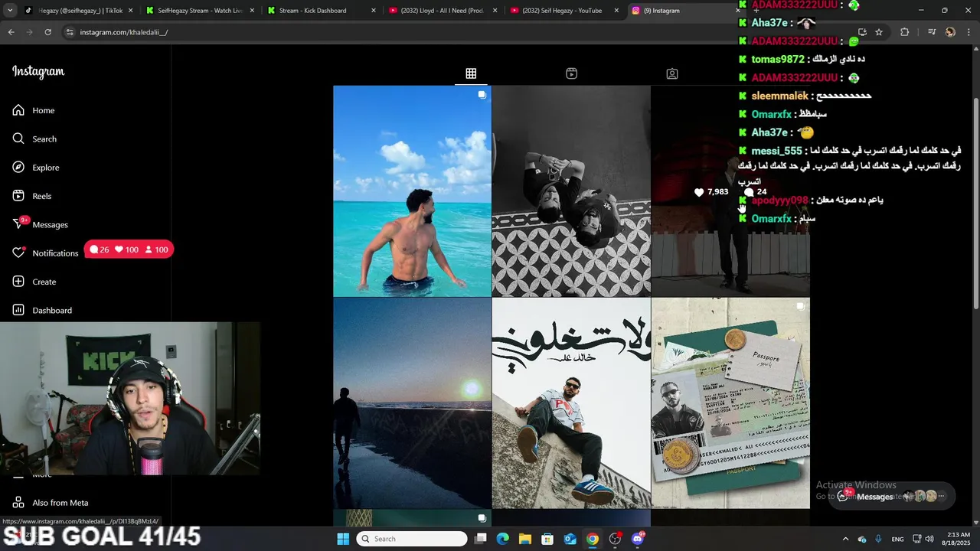The image size is (980, 551).
Task: Click the Instagram logo
Action: tap(38, 71)
